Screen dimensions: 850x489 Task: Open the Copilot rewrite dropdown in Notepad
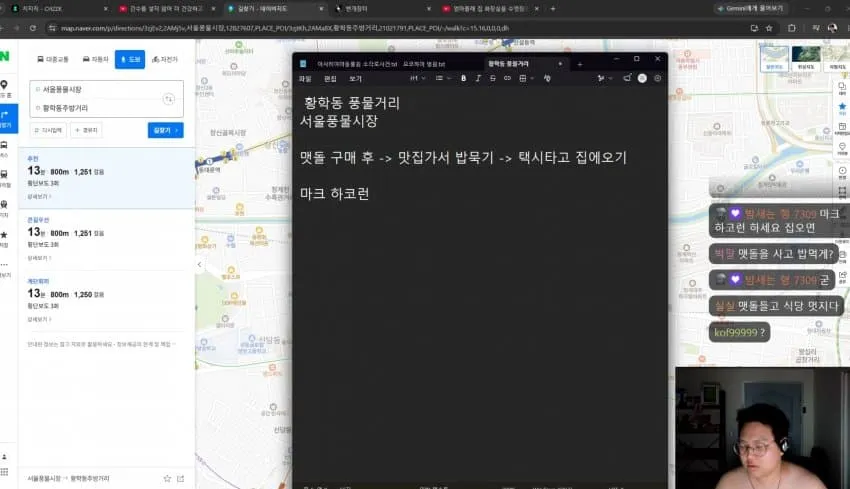pyautogui.click(x=604, y=78)
